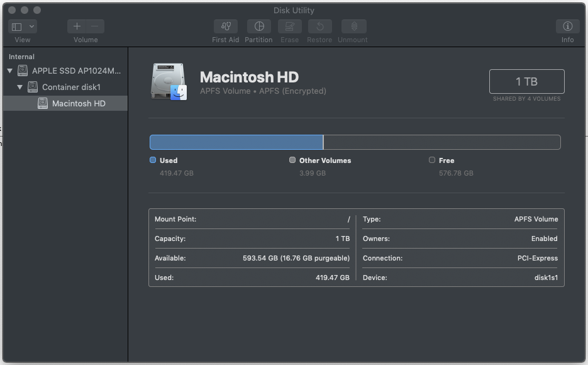
Task: Click the blue used portion of storage bar
Action: point(236,142)
